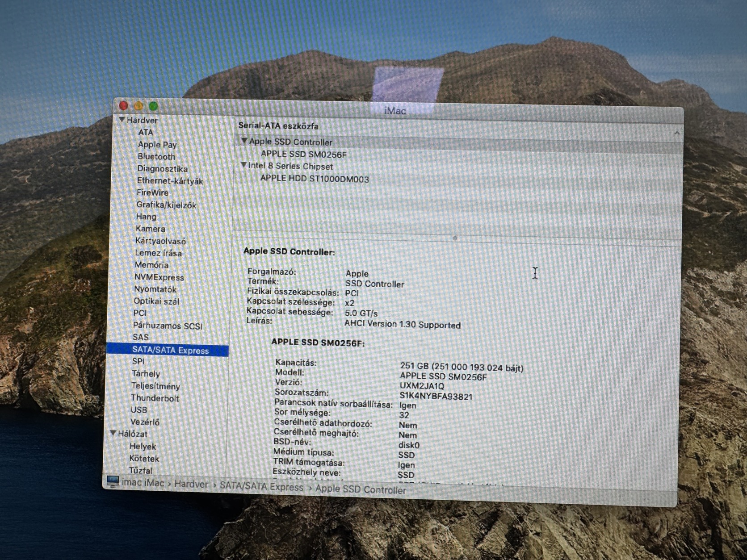
Task: Click Apple SSD Controller in the path bar
Action: pos(361,489)
